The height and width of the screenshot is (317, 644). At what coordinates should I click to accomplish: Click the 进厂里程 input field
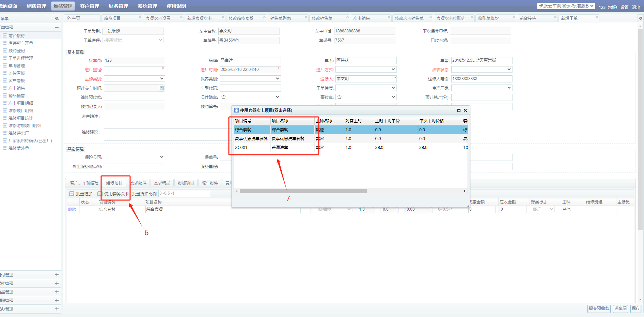(x=133, y=70)
